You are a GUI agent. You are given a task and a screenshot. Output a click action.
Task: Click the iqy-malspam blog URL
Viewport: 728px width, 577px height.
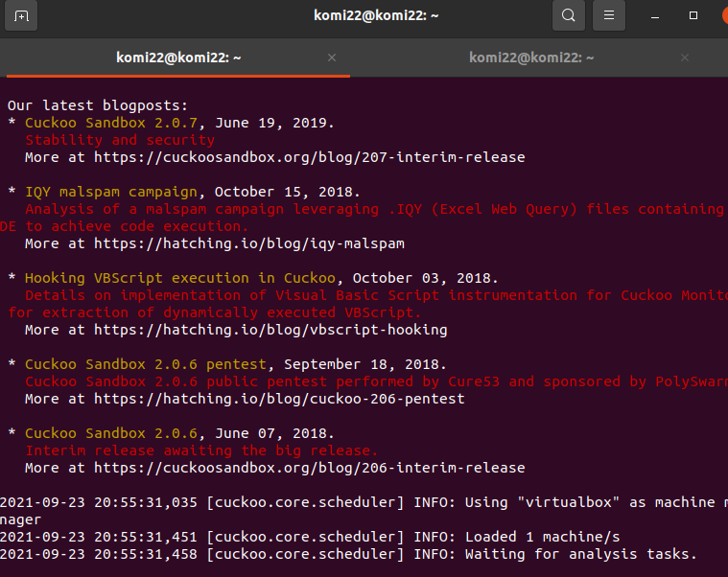249,243
